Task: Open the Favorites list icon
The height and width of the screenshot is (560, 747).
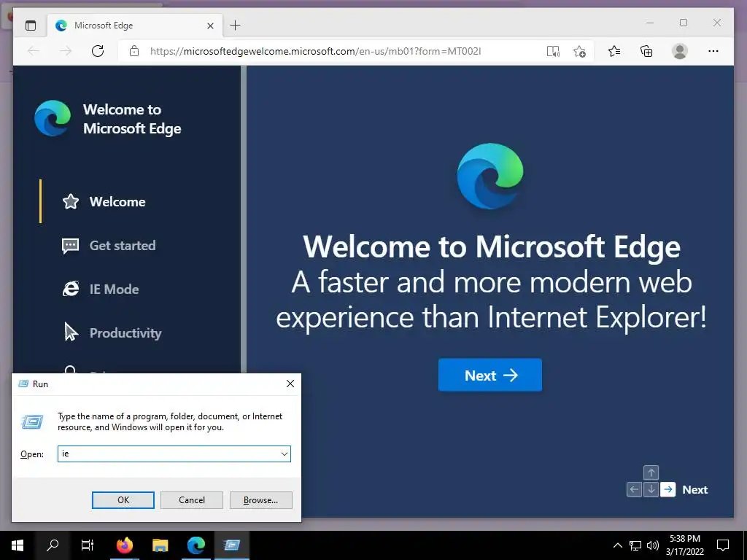Action: pyautogui.click(x=614, y=51)
